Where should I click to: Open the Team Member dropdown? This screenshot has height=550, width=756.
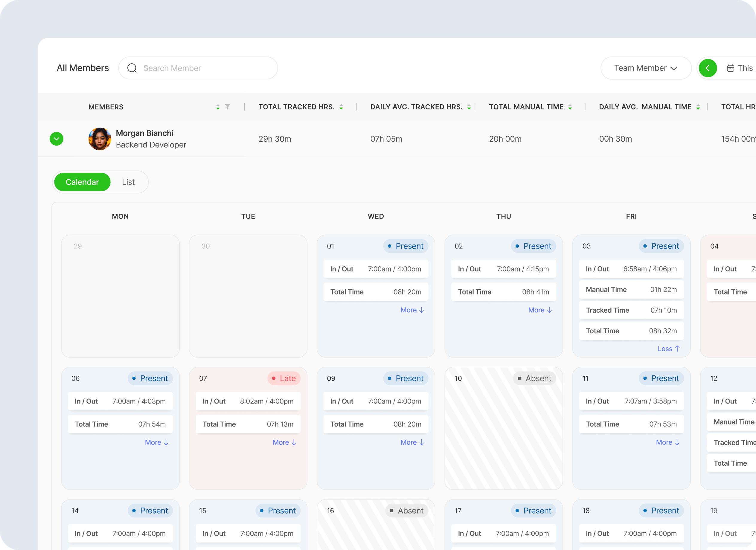pos(645,68)
